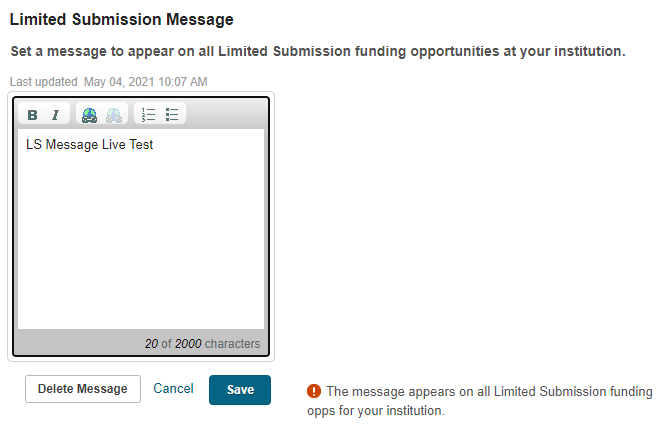Screen dimensions: 656x429
Task: Click the 'Set a message to appear' description
Action: (317, 51)
